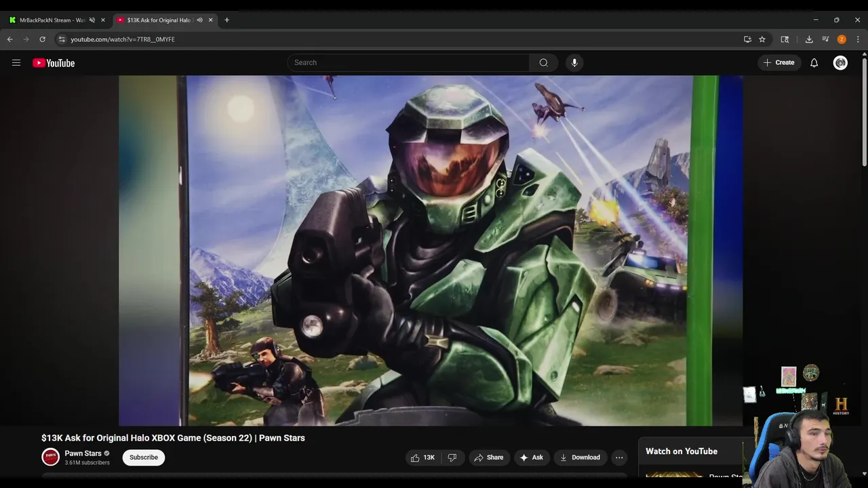Image resolution: width=868 pixels, height=488 pixels.
Task: Open media controls icon in toolbar
Action: (825, 39)
